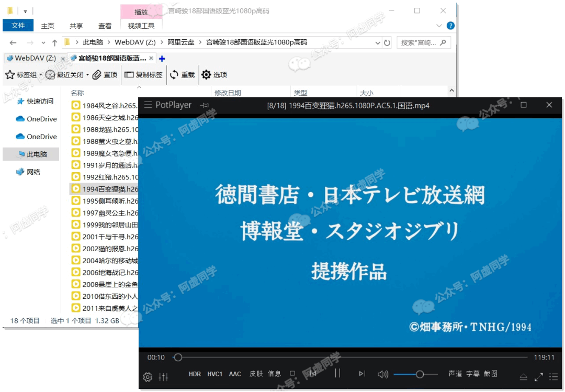Click video icon of 1997幽灵公主 file

click(76, 212)
